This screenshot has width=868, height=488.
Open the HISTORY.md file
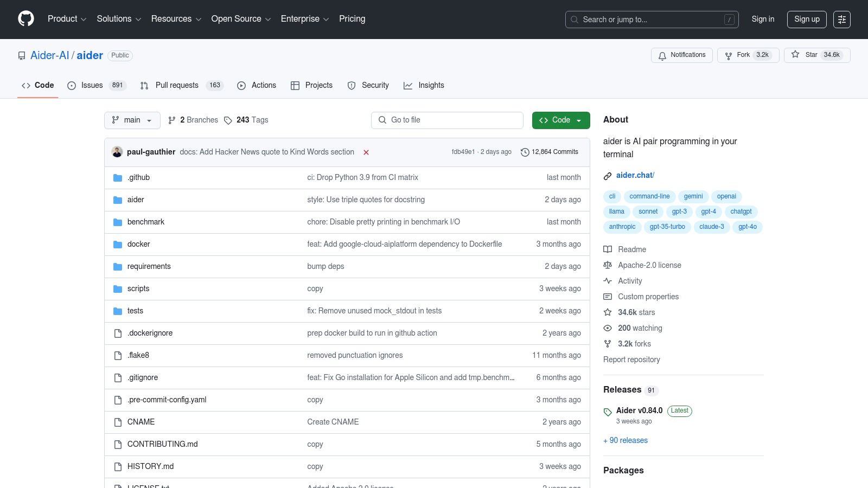[151, 466]
